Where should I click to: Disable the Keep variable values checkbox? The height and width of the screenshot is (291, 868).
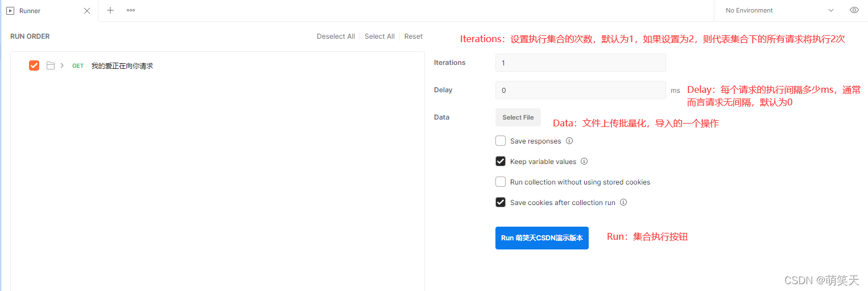[501, 161]
